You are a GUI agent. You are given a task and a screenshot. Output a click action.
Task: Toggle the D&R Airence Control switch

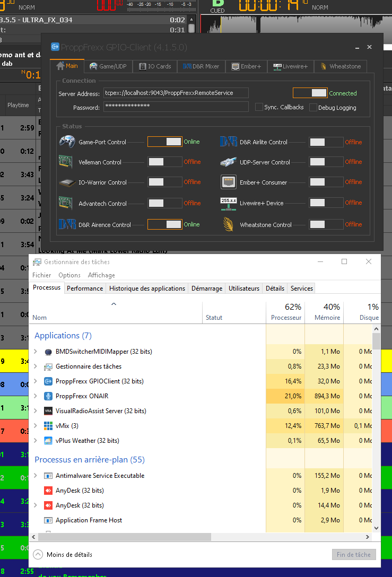point(165,224)
